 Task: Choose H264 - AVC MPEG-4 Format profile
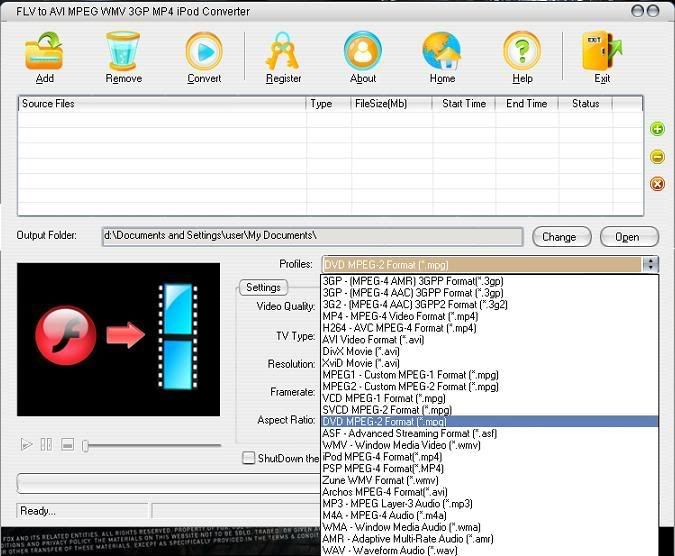tap(489, 328)
